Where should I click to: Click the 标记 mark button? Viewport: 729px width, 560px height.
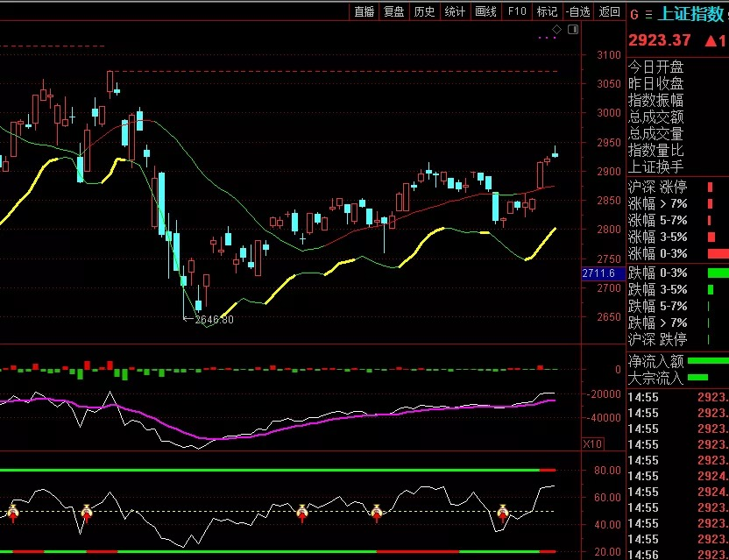[x=547, y=11]
